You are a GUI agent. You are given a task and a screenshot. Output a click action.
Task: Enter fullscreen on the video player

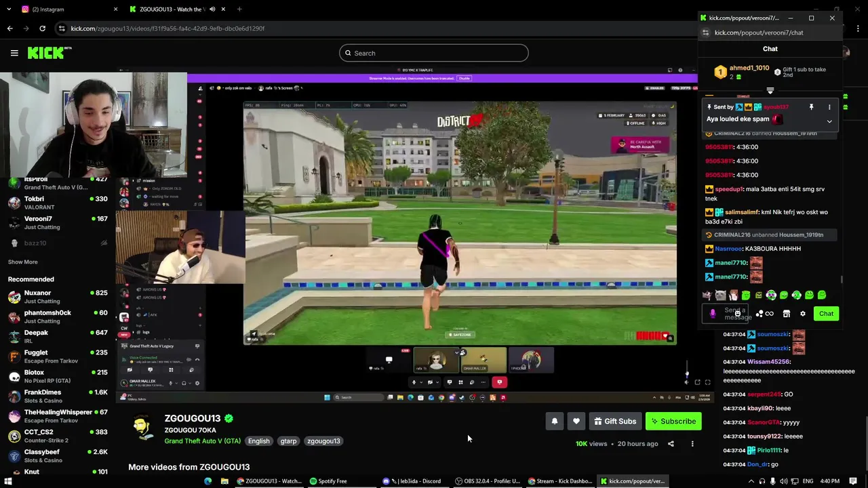[708, 382]
